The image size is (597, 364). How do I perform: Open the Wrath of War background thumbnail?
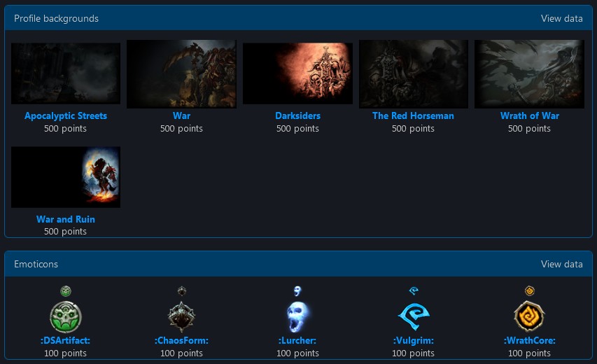point(529,74)
